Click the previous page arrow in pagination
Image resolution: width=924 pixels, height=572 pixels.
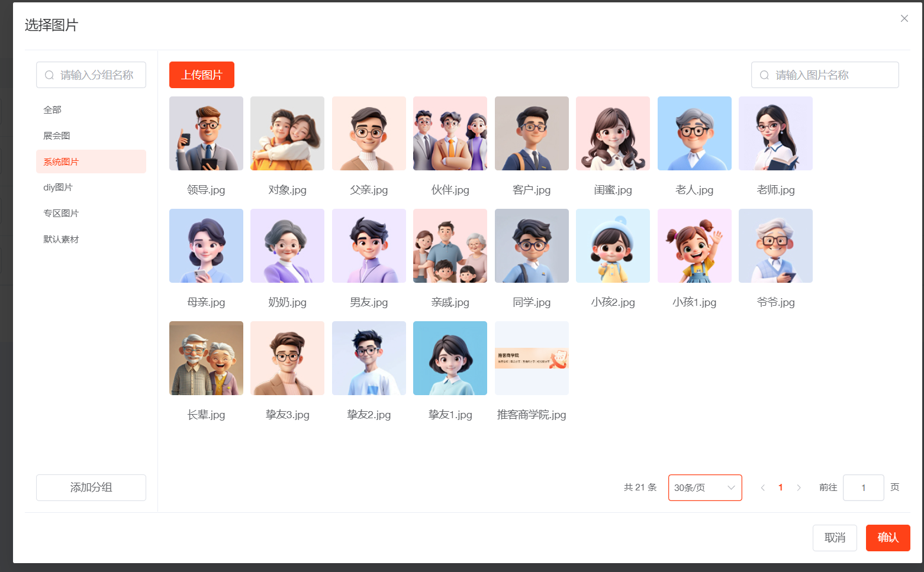tap(763, 488)
